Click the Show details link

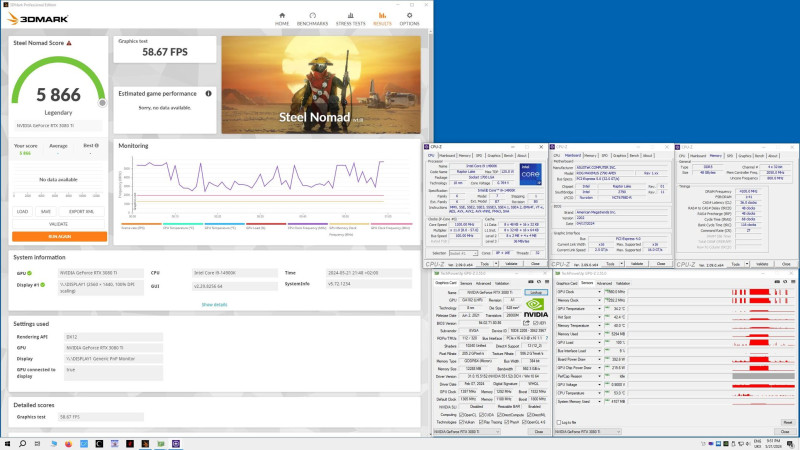pos(214,305)
